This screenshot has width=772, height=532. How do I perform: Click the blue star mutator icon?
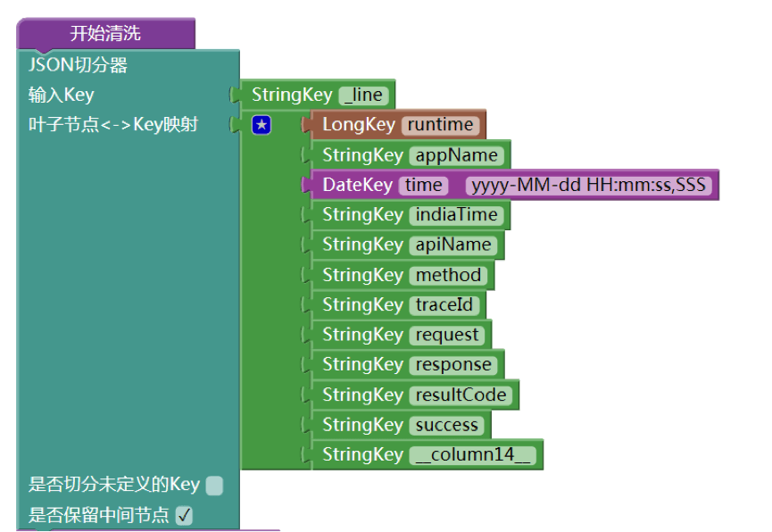tap(261, 125)
